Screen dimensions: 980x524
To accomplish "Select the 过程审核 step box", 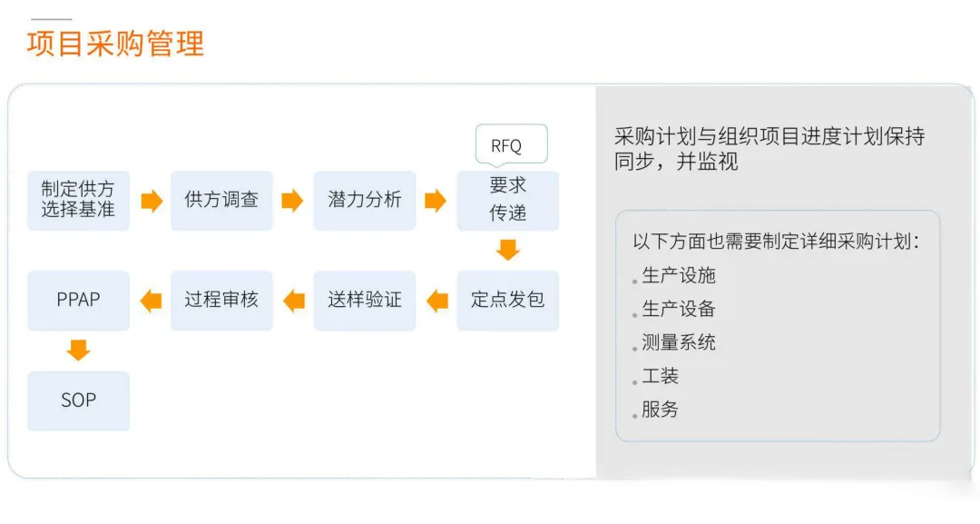I will (x=221, y=300).
